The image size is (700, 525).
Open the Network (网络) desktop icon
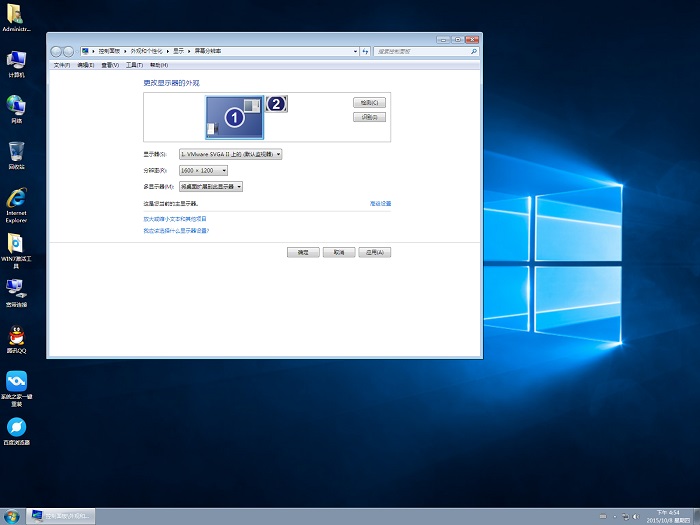pos(16,105)
